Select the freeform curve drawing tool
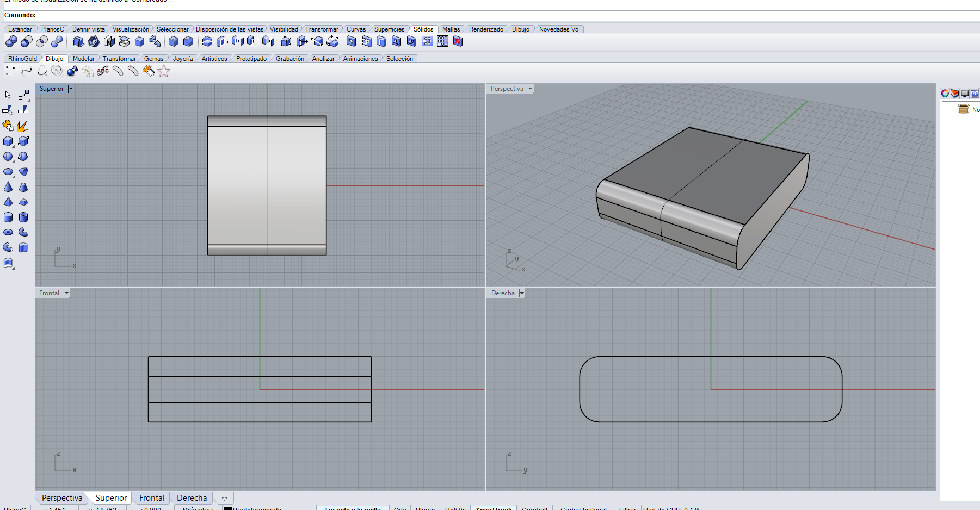 click(x=27, y=71)
